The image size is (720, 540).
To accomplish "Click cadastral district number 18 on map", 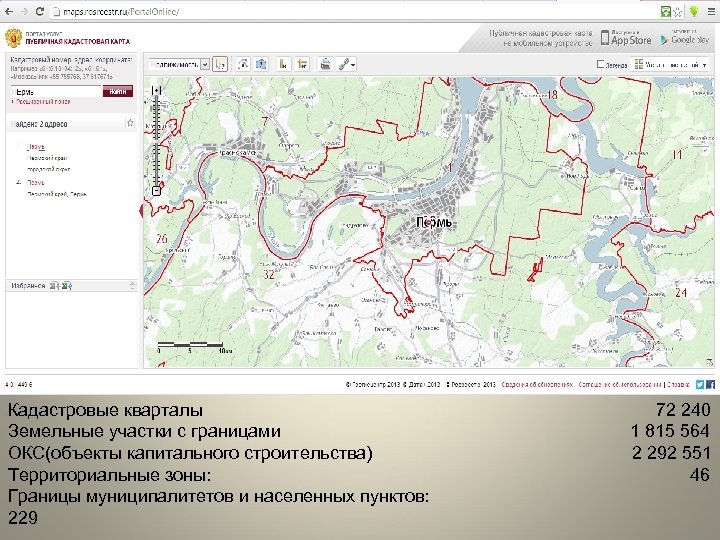I will (x=552, y=95).
